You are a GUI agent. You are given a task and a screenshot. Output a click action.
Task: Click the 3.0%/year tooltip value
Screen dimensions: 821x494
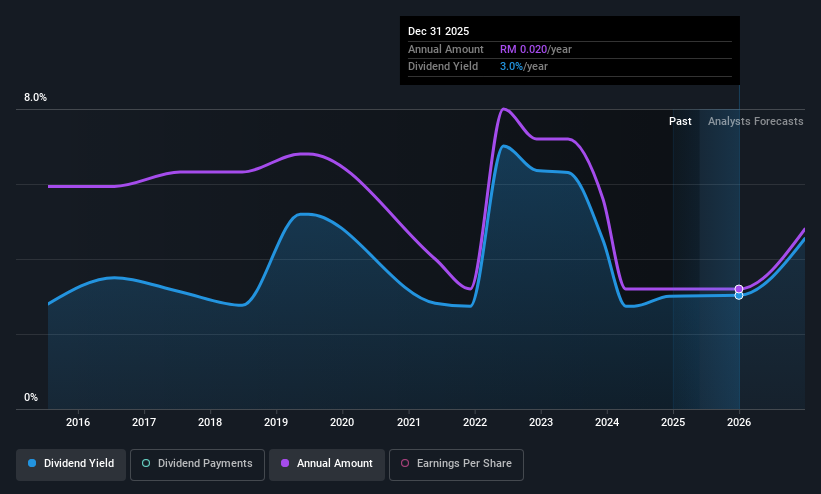click(x=524, y=67)
